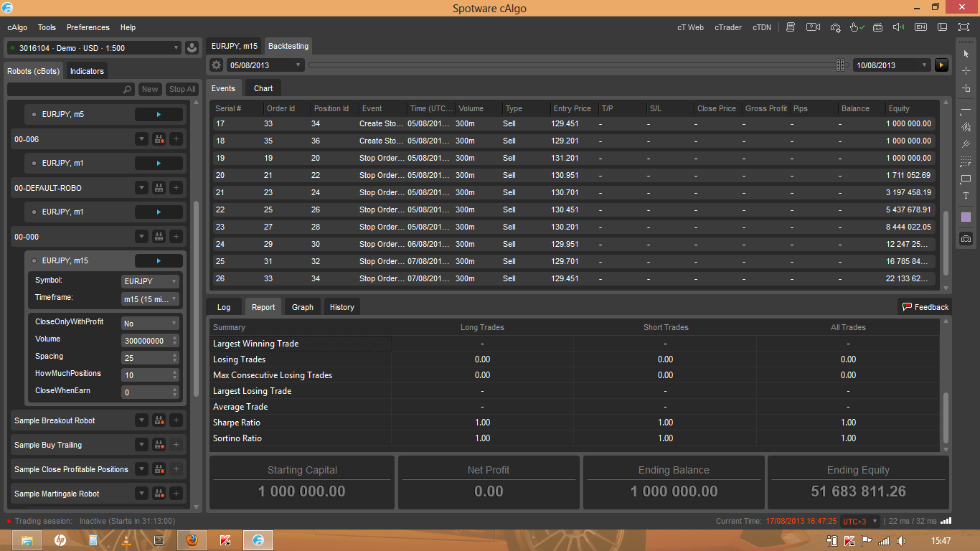Toggle the sound speaker icon in toolbar
980x551 pixels.
tap(898, 27)
